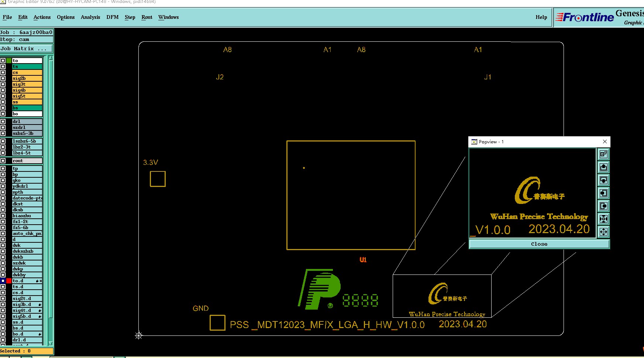Screen dimensions: 644x358
Task: Click layer list scrollbar down arrow
Action: click(x=51, y=343)
